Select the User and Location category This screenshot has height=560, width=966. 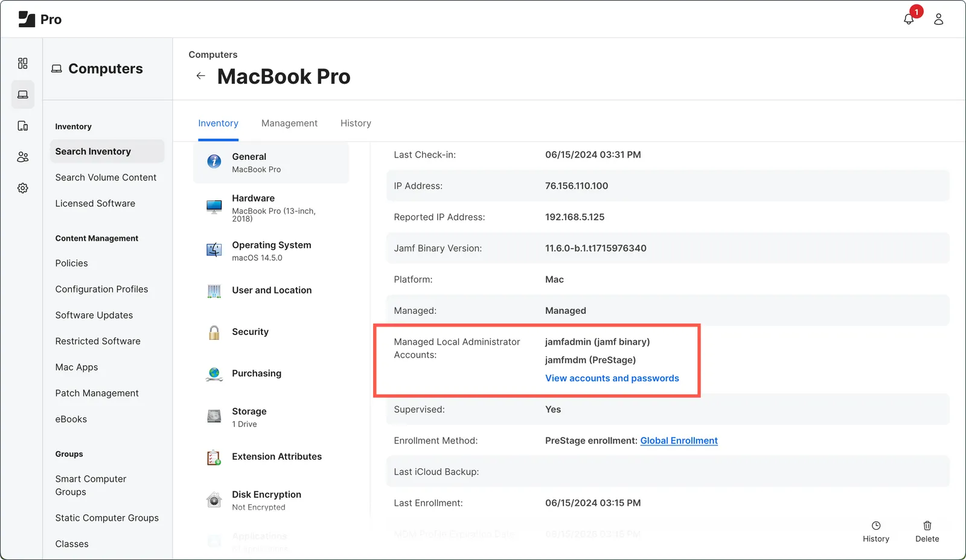point(272,290)
